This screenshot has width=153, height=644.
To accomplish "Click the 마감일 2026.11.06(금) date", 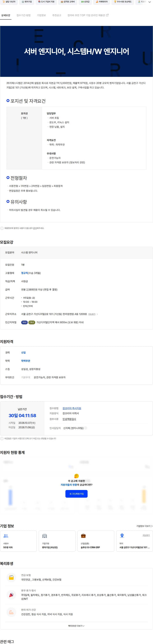I will coord(27,427).
